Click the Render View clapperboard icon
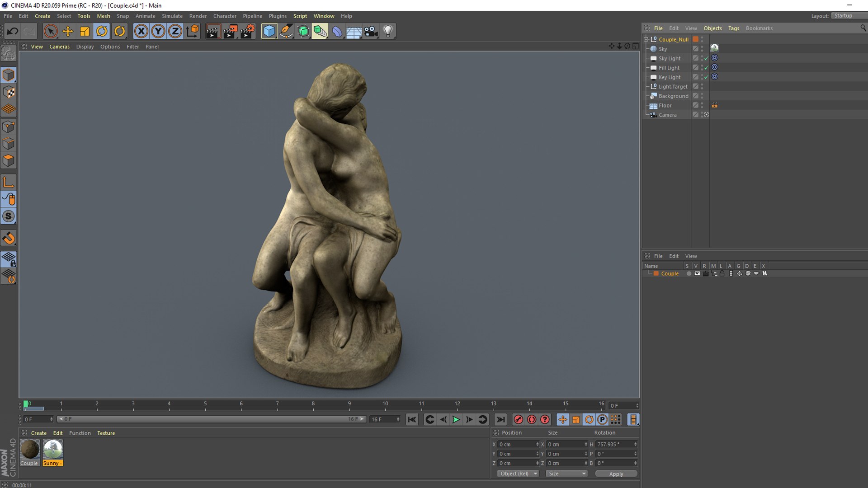The height and width of the screenshot is (488, 868). click(213, 31)
